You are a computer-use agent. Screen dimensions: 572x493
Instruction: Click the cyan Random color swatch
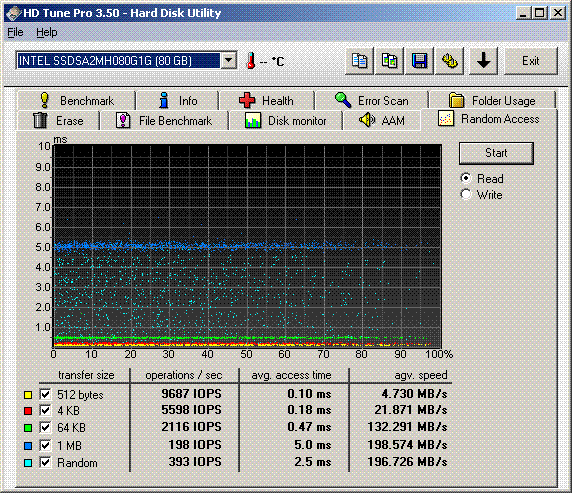pyautogui.click(x=28, y=463)
